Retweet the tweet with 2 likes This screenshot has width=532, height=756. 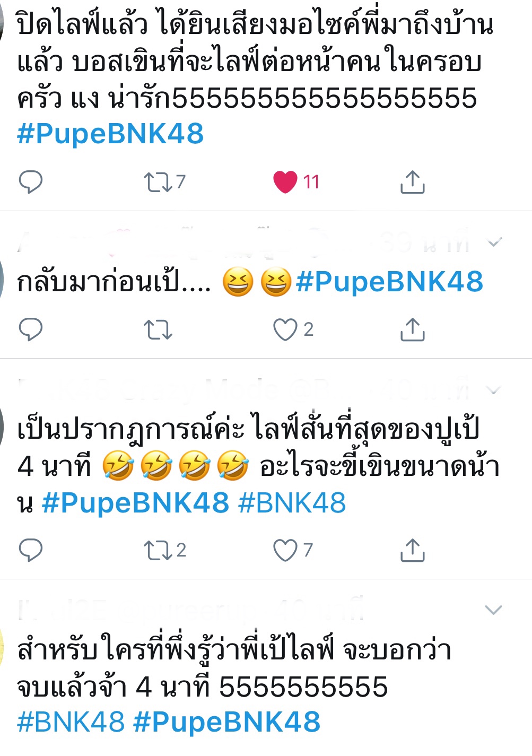click(158, 329)
